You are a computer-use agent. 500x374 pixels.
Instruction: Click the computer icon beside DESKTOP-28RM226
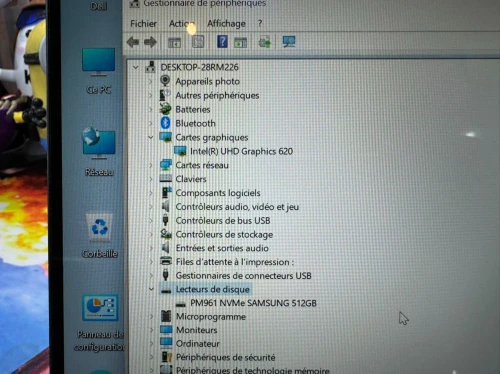click(150, 67)
